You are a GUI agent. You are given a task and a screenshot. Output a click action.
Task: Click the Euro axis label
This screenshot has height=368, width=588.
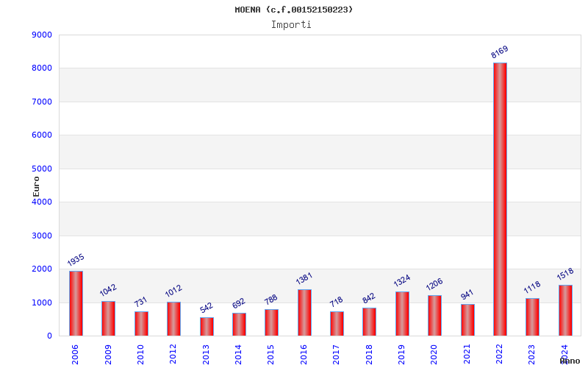tap(36, 186)
